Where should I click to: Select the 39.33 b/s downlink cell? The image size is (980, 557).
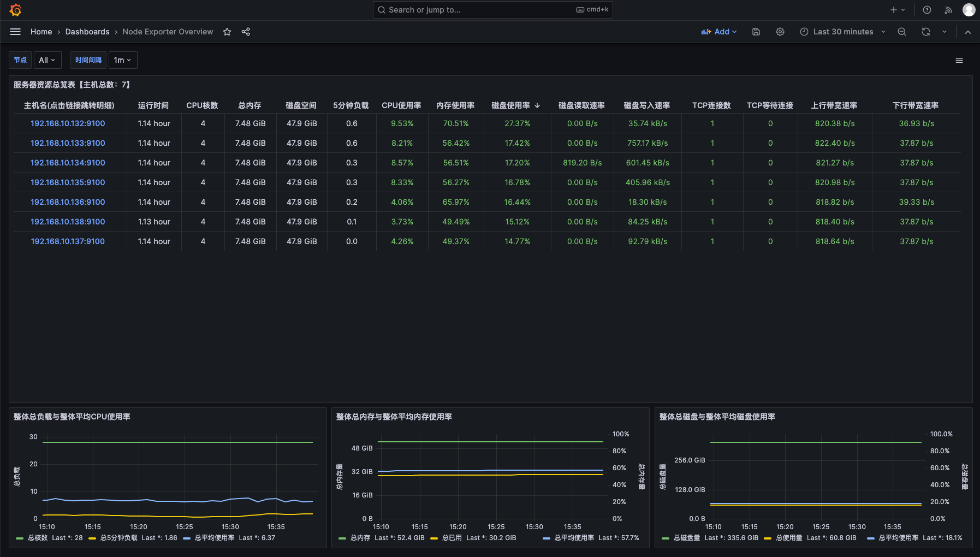point(917,202)
